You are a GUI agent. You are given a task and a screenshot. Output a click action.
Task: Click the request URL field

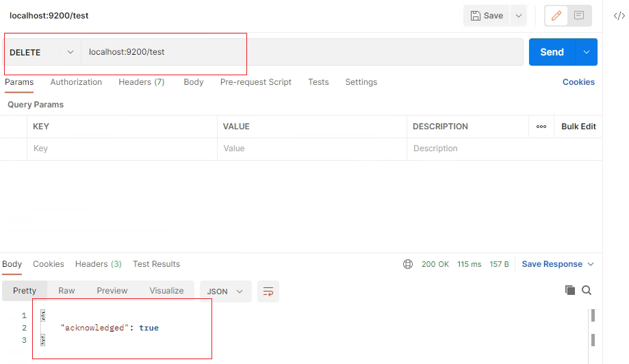click(x=302, y=52)
